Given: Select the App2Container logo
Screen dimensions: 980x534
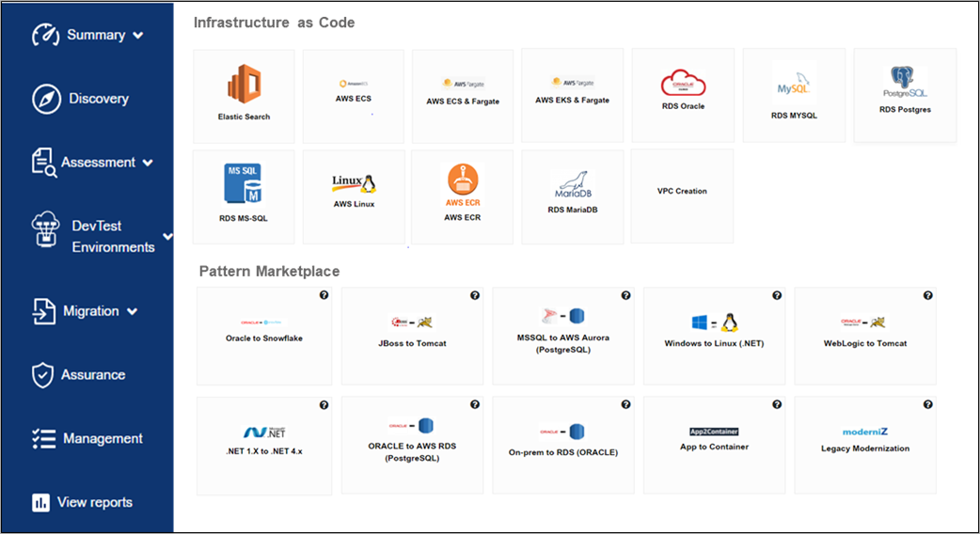Looking at the screenshot, I should click(x=715, y=432).
